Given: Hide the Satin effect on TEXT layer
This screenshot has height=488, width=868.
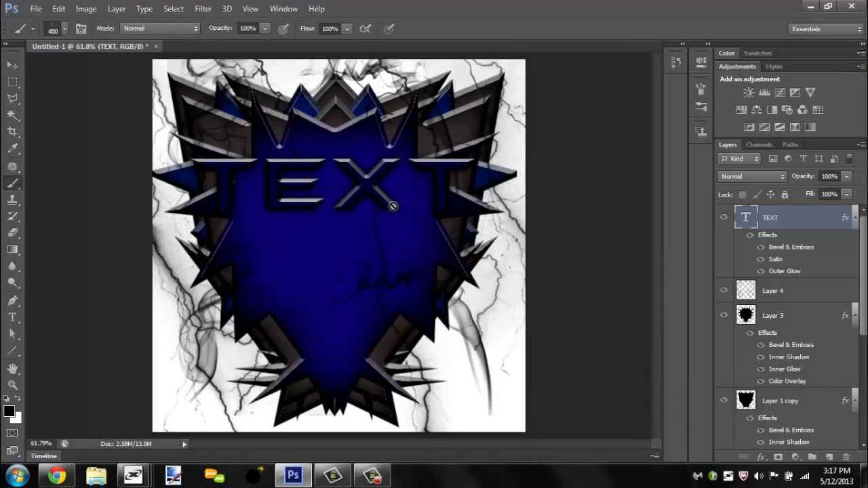Looking at the screenshot, I should click(x=761, y=259).
